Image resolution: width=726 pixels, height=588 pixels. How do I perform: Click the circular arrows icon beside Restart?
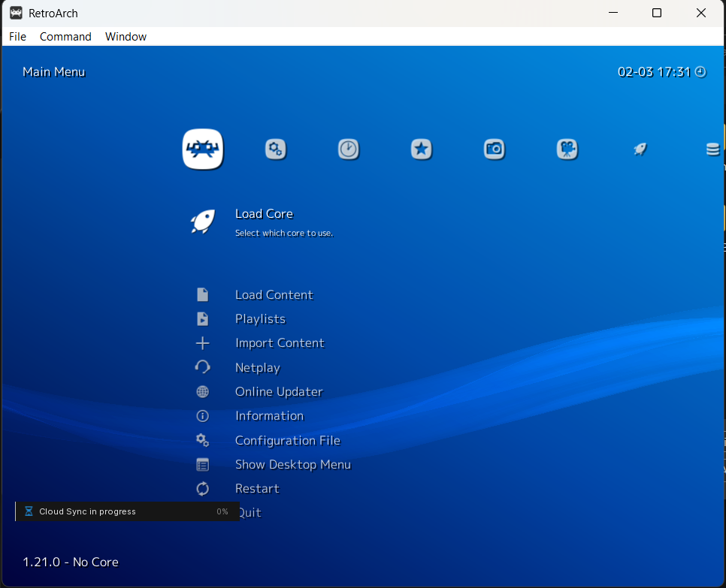click(202, 489)
